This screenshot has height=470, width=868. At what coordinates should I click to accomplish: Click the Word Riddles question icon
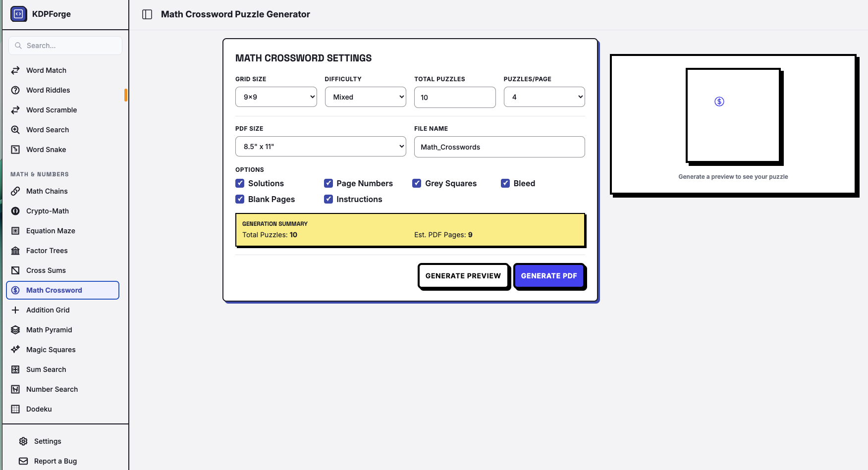tap(15, 90)
